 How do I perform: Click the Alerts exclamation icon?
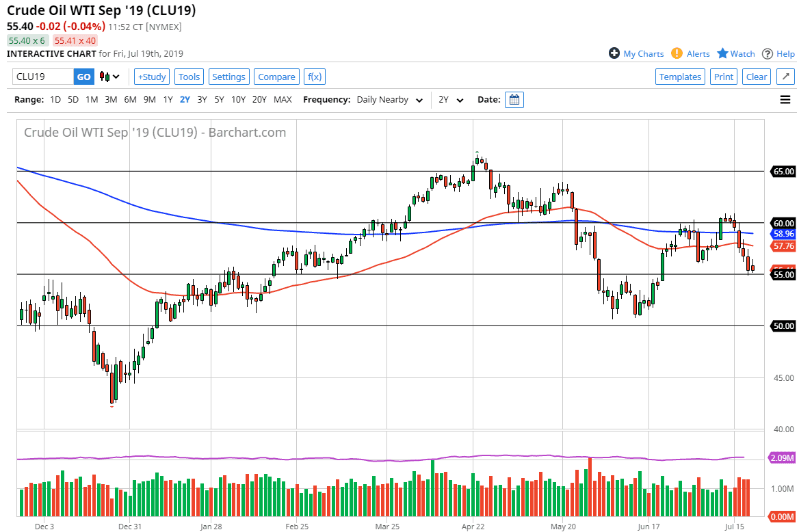[677, 53]
